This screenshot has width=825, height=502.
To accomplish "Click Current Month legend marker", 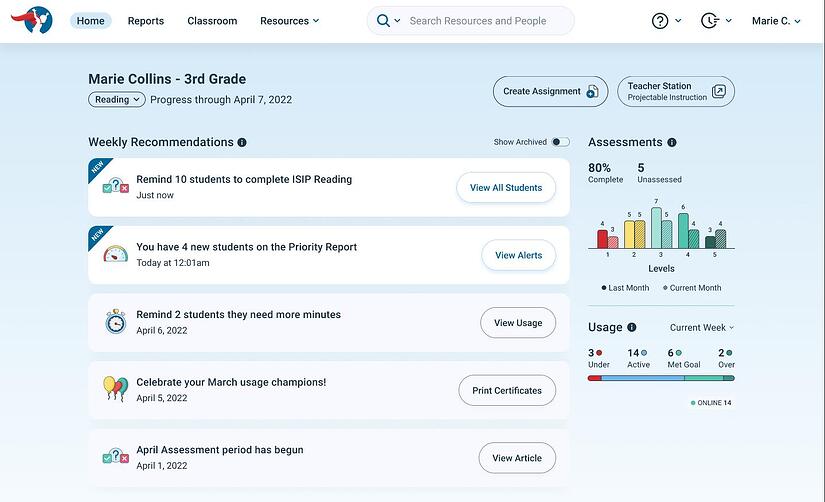I will (665, 288).
